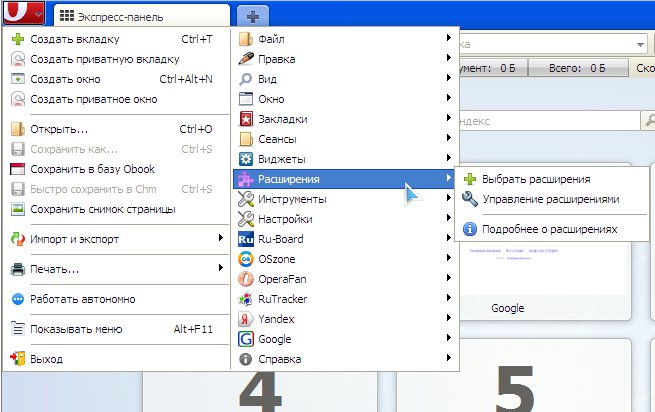Screen dimensions: 655x412
Task: Click the green plus icon for Выбрать расширения
Action: pos(470,179)
